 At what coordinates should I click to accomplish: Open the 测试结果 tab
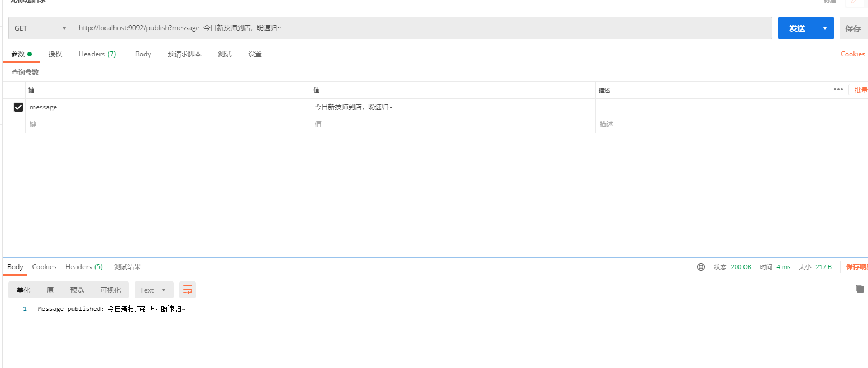pyautogui.click(x=127, y=267)
